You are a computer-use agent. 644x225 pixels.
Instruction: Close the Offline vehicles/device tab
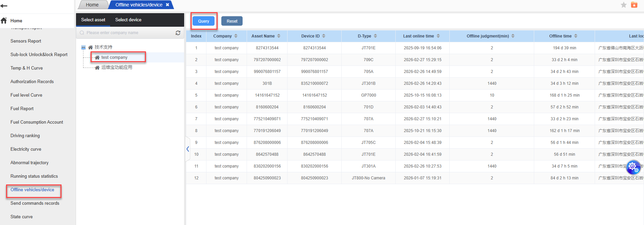pos(167,5)
